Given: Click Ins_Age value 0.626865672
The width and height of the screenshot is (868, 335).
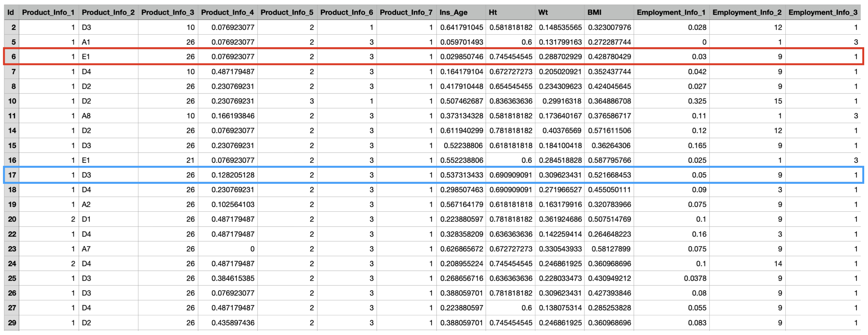Looking at the screenshot, I should (x=461, y=249).
